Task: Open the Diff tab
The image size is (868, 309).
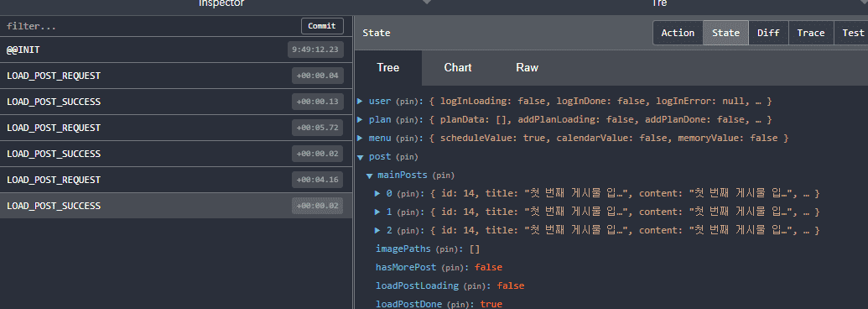Action: [x=768, y=33]
